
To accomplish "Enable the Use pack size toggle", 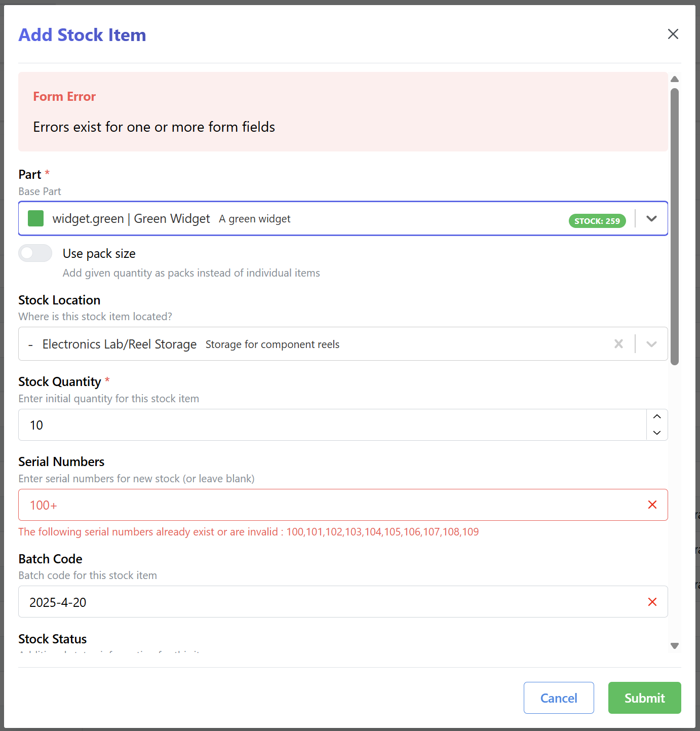I will click(35, 253).
